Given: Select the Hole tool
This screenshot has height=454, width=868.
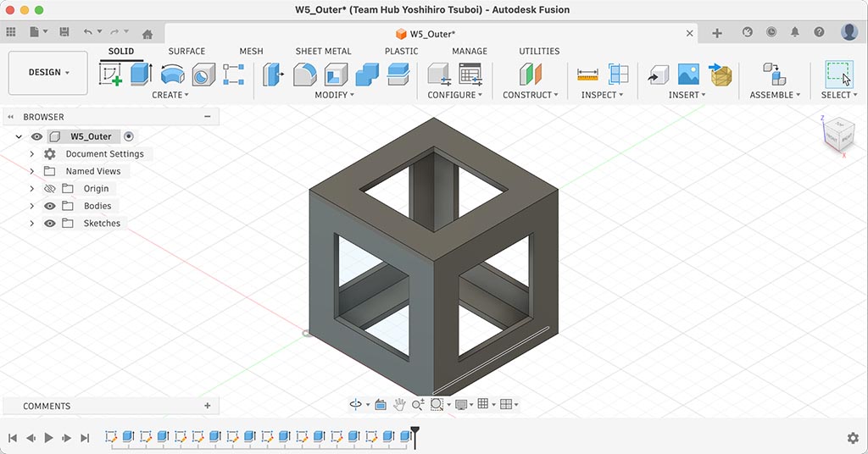Looking at the screenshot, I should click(203, 75).
